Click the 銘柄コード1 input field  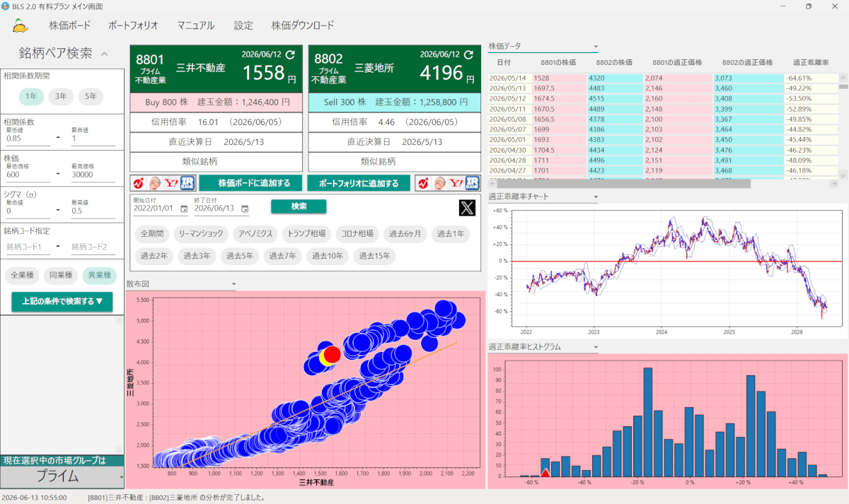[x=28, y=247]
